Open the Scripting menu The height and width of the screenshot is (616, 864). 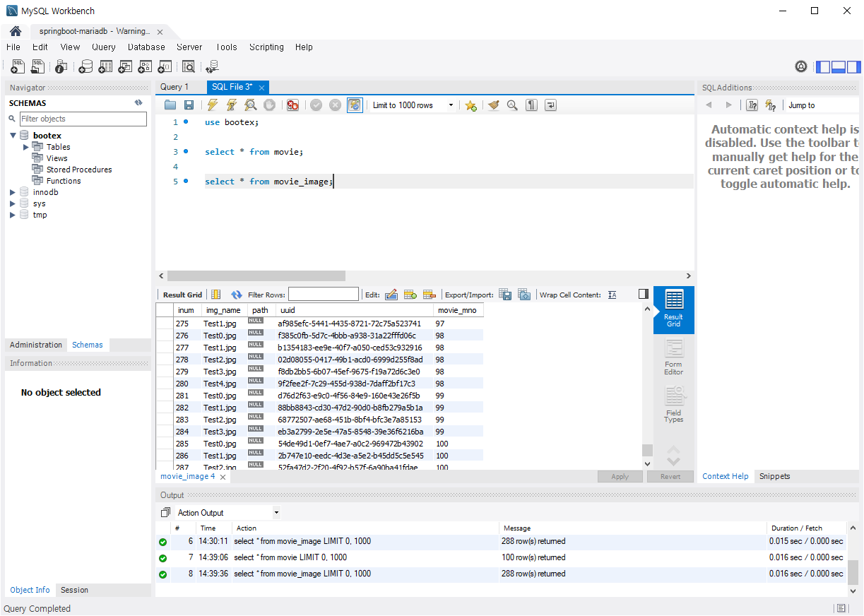coord(266,47)
